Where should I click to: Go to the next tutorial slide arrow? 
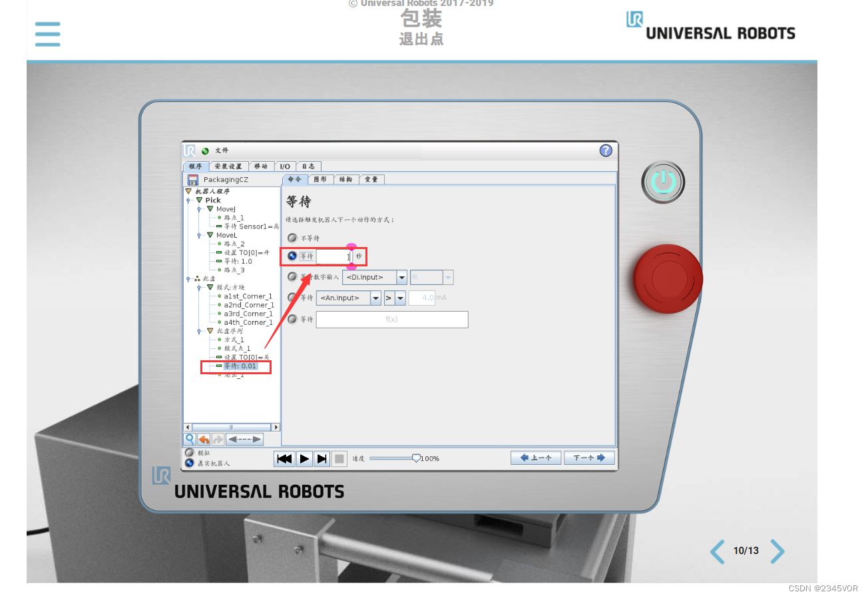(x=777, y=551)
